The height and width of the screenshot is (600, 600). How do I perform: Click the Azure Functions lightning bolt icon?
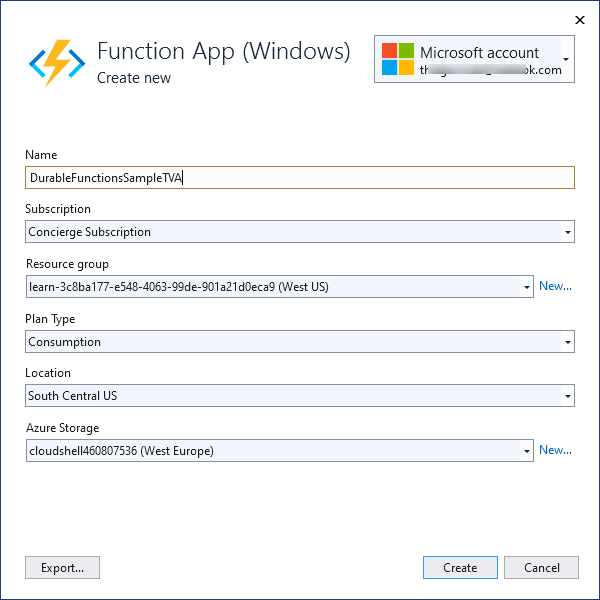point(57,63)
